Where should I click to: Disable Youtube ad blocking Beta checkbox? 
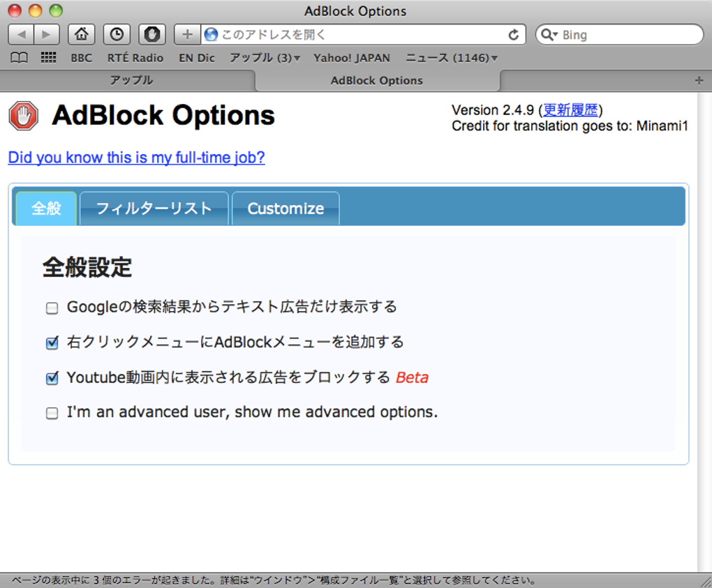[52, 378]
